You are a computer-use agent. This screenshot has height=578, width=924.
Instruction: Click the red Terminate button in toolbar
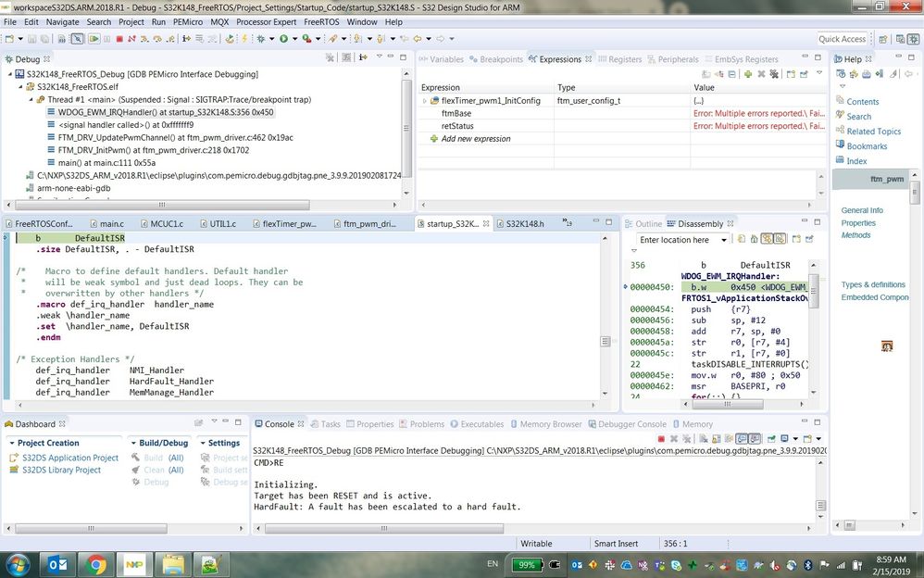119,39
